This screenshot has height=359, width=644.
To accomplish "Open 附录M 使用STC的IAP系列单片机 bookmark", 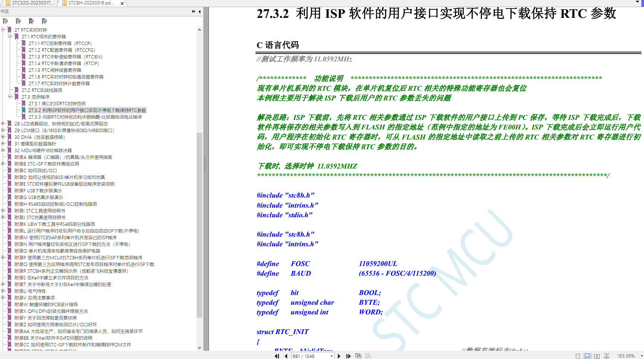I will [66, 237].
